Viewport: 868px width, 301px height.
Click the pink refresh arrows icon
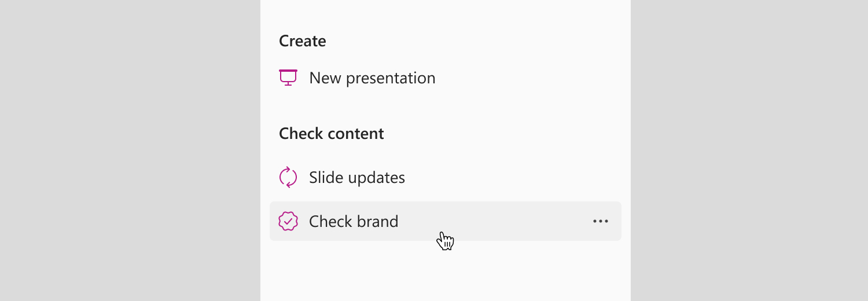[288, 177]
